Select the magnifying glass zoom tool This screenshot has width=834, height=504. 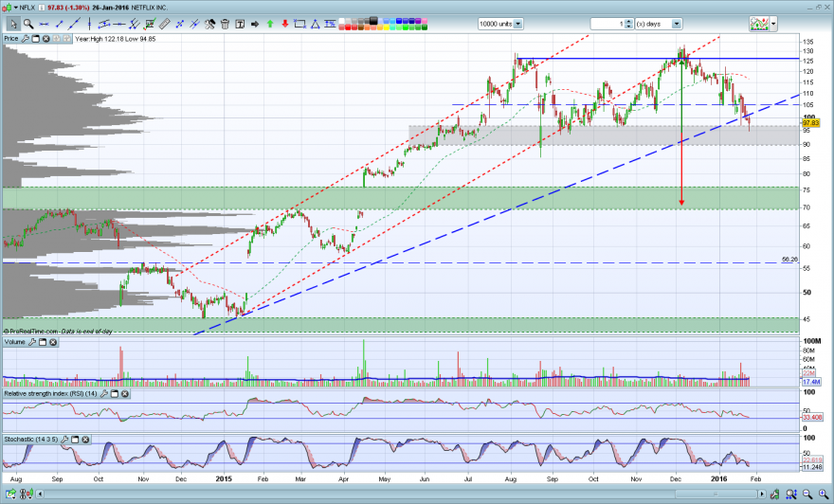coord(28,24)
